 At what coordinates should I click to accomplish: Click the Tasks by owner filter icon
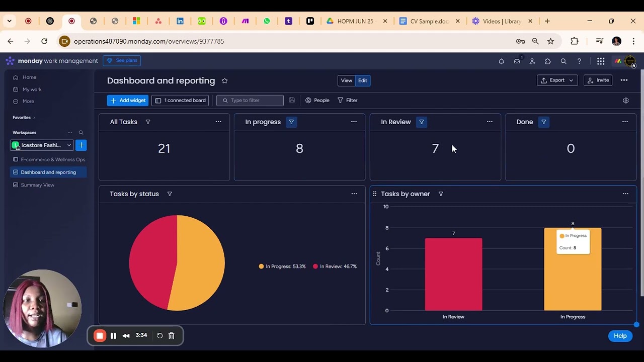point(441,194)
